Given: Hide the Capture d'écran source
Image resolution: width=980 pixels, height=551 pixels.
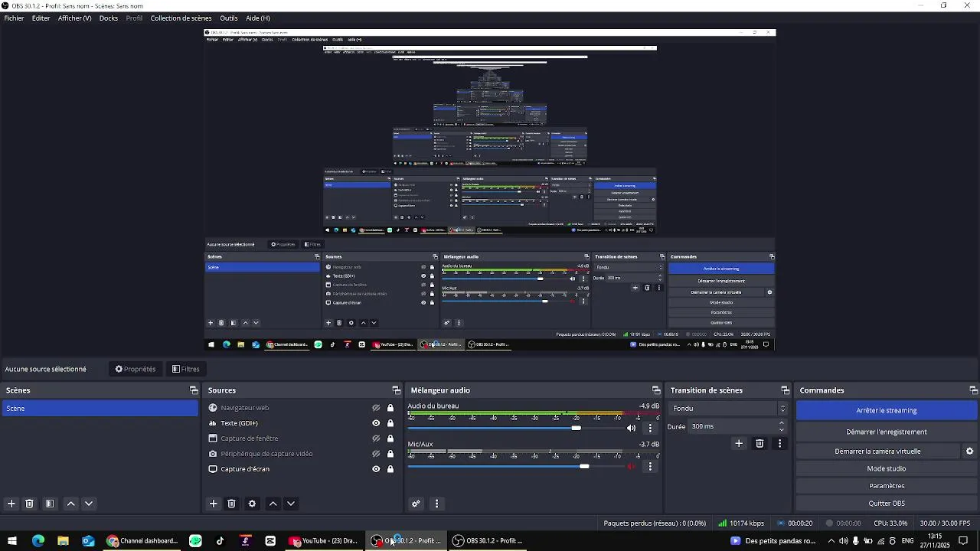Looking at the screenshot, I should click(376, 469).
